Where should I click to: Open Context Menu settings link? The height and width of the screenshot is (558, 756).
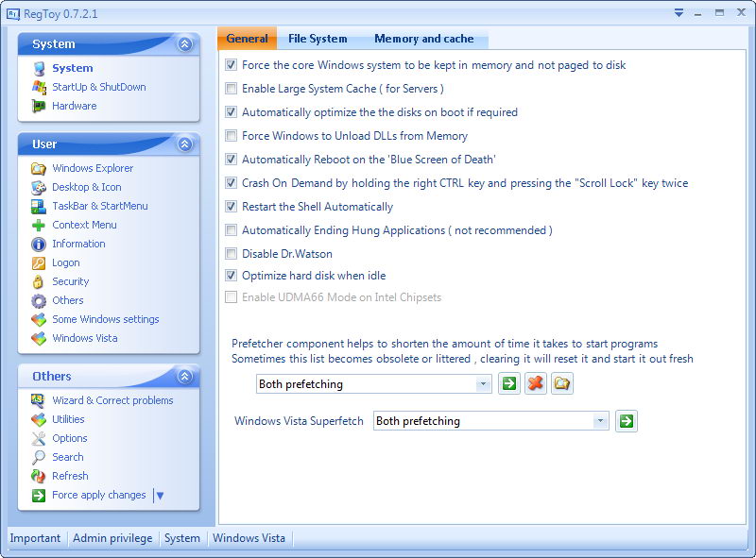click(84, 225)
